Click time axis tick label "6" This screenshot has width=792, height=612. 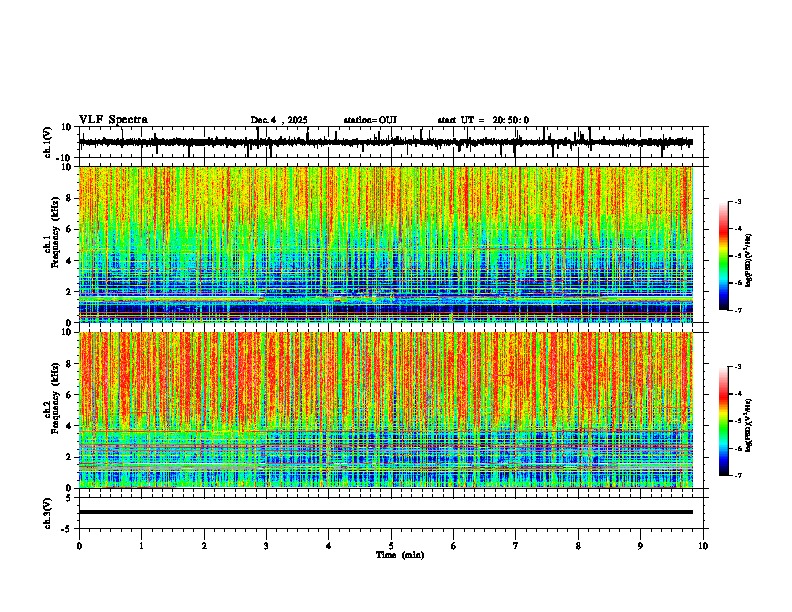pos(454,546)
